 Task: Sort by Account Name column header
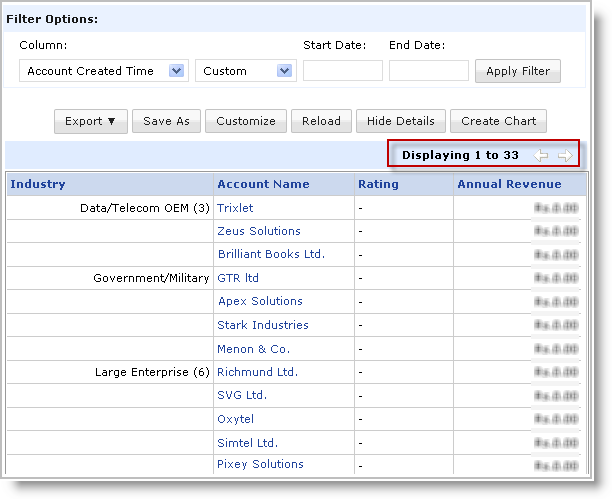coord(263,184)
